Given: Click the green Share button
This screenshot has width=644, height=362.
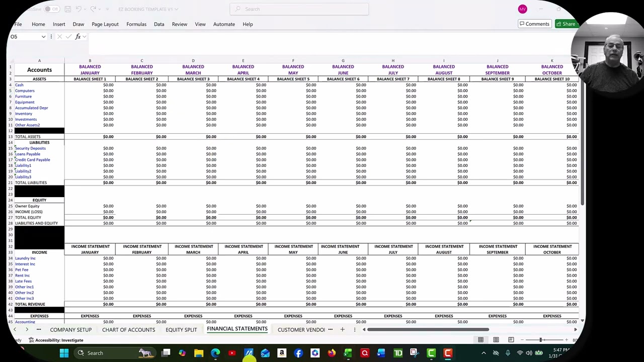Looking at the screenshot, I should click(566, 24).
